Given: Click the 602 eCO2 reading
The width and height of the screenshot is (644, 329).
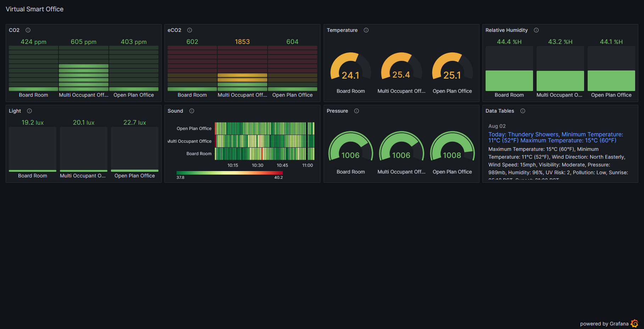Looking at the screenshot, I should (x=192, y=42).
